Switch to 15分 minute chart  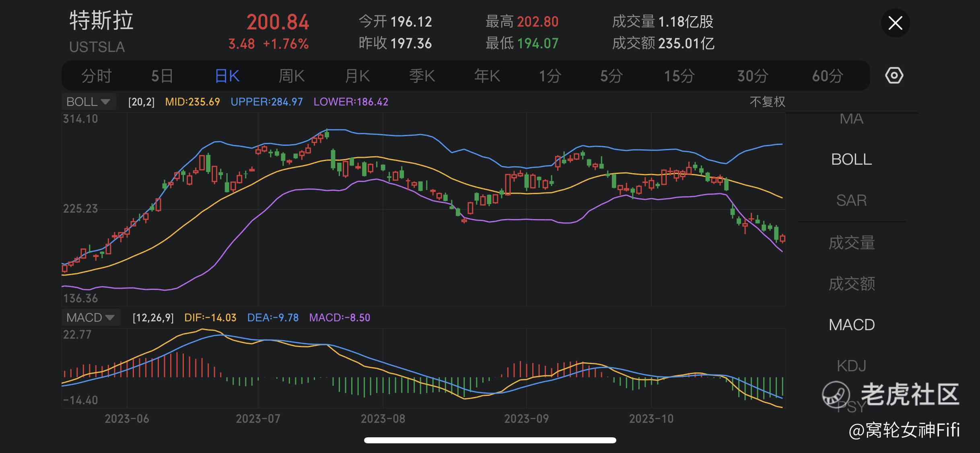(679, 76)
